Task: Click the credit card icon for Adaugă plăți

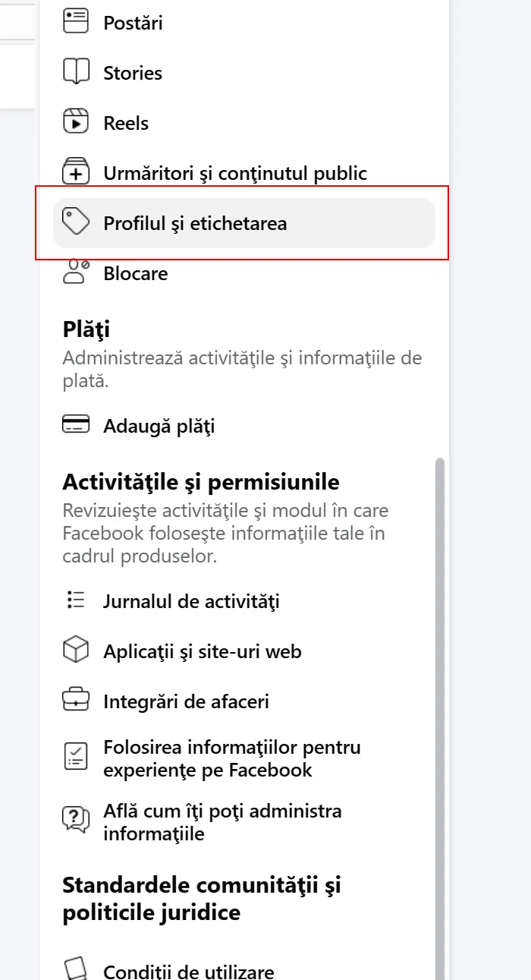Action: (76, 426)
